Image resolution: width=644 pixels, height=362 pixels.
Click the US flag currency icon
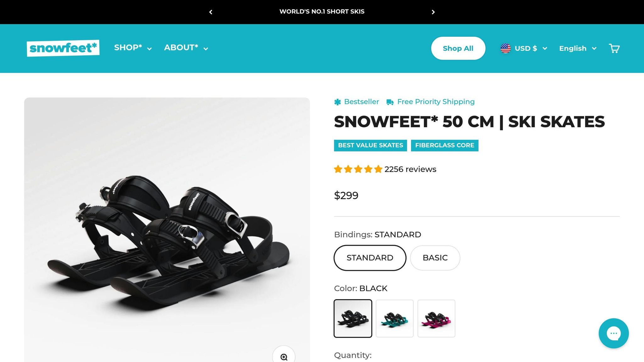point(505,48)
